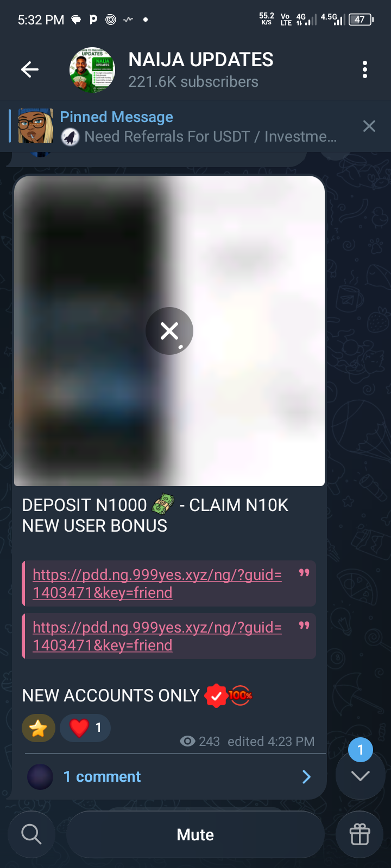Expand the first quoted link block
Viewport: 391px width, 868px height.
304,573
